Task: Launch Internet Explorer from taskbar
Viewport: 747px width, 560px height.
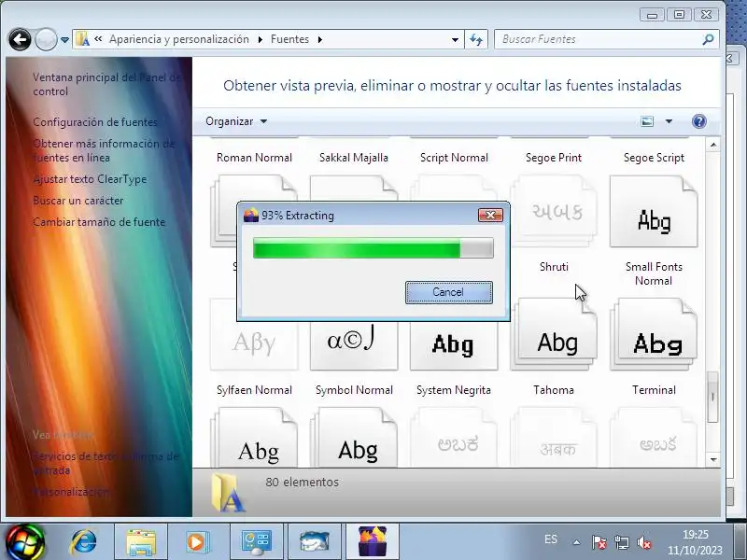Action: click(x=83, y=542)
